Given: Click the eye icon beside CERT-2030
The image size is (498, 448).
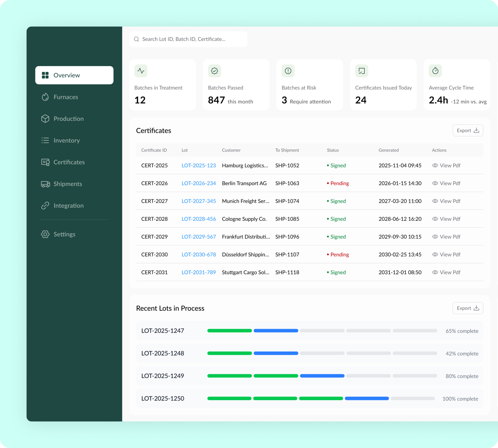Looking at the screenshot, I should [x=435, y=254].
